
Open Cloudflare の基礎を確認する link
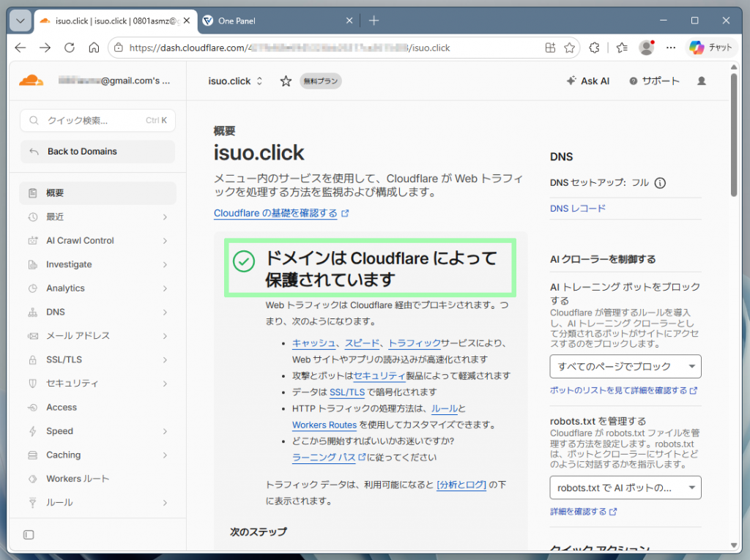pyautogui.click(x=281, y=213)
